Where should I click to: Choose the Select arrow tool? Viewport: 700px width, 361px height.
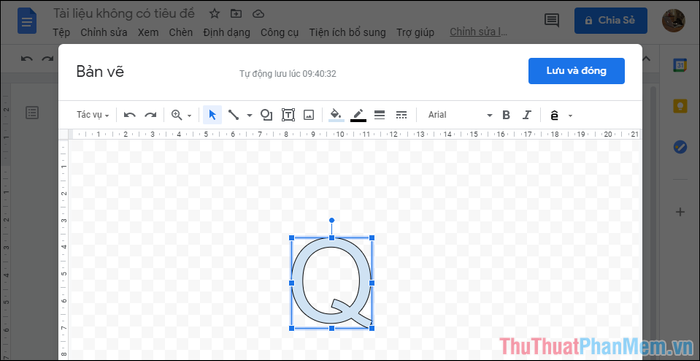pyautogui.click(x=212, y=115)
